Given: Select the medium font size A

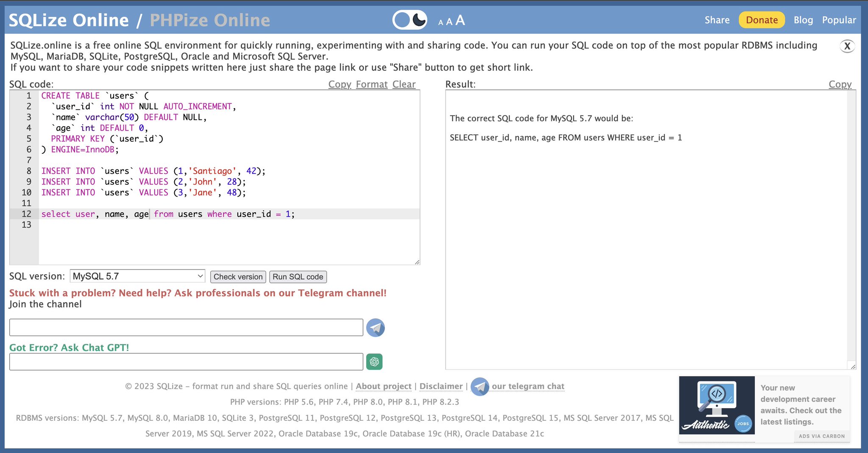Looking at the screenshot, I should click(x=449, y=22).
